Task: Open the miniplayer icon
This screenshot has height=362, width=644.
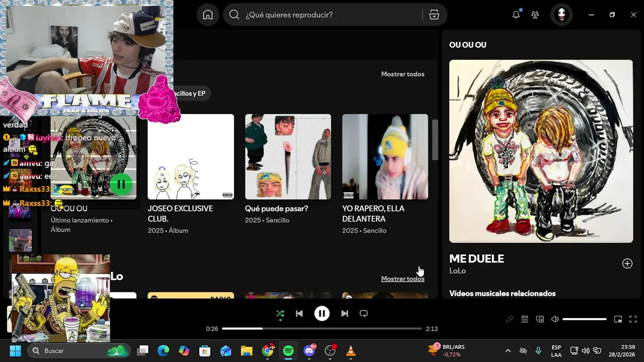Action: pos(618,319)
